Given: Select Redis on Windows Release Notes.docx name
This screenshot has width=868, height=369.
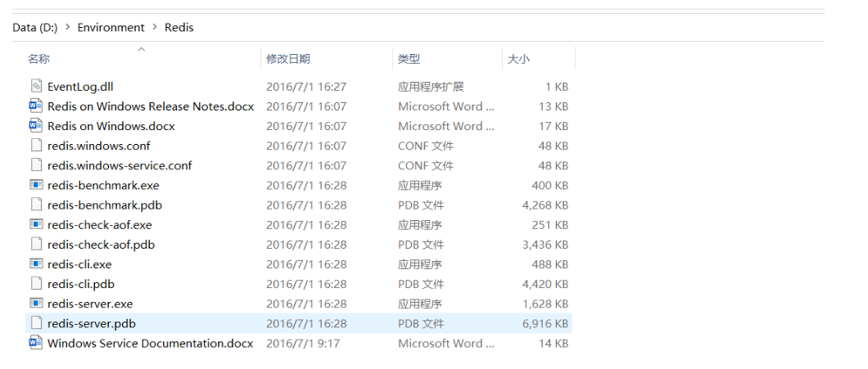Looking at the screenshot, I should (x=151, y=106).
